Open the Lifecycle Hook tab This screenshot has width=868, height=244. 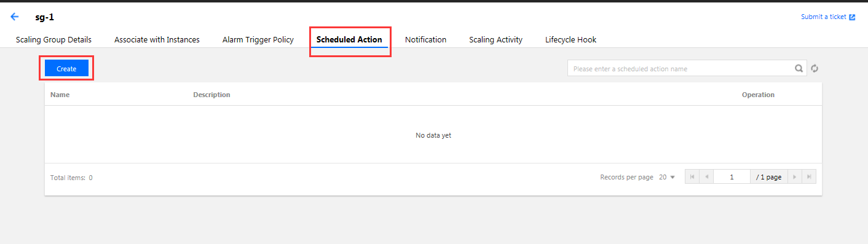(570, 39)
